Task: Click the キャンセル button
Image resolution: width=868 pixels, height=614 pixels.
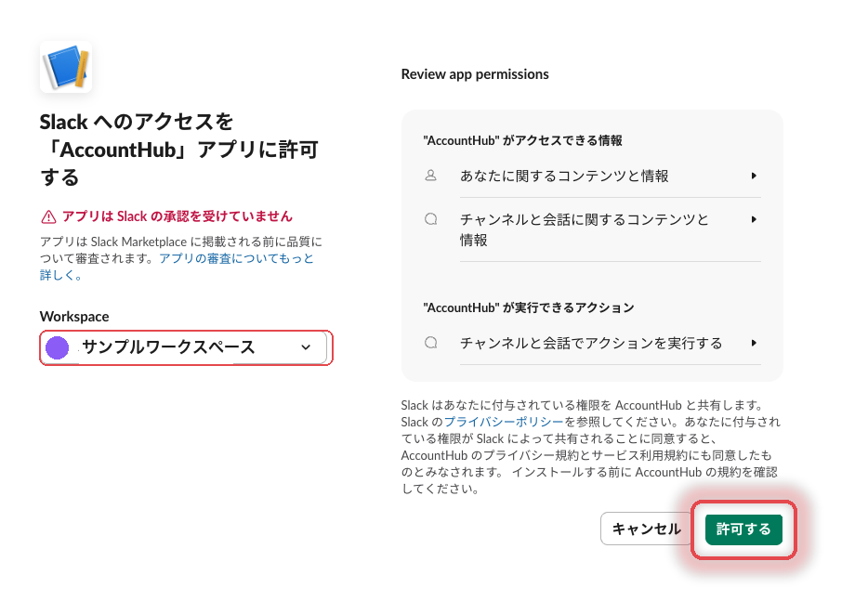Action: pyautogui.click(x=646, y=529)
